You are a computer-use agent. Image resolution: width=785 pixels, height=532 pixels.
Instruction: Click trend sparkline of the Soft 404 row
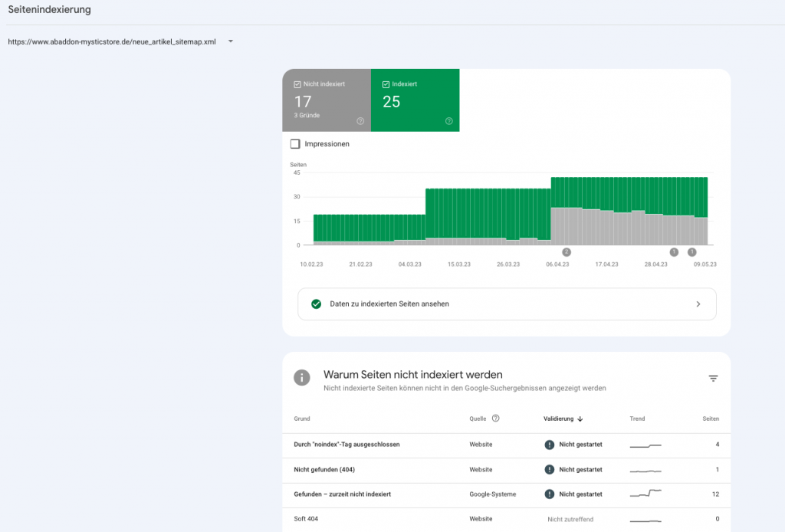pyautogui.click(x=645, y=520)
